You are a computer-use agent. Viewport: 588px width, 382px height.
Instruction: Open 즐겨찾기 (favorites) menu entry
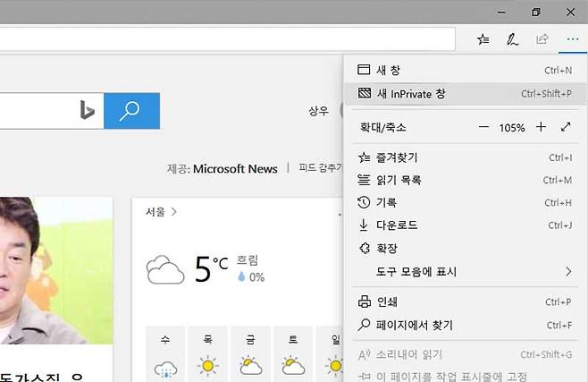(x=465, y=157)
